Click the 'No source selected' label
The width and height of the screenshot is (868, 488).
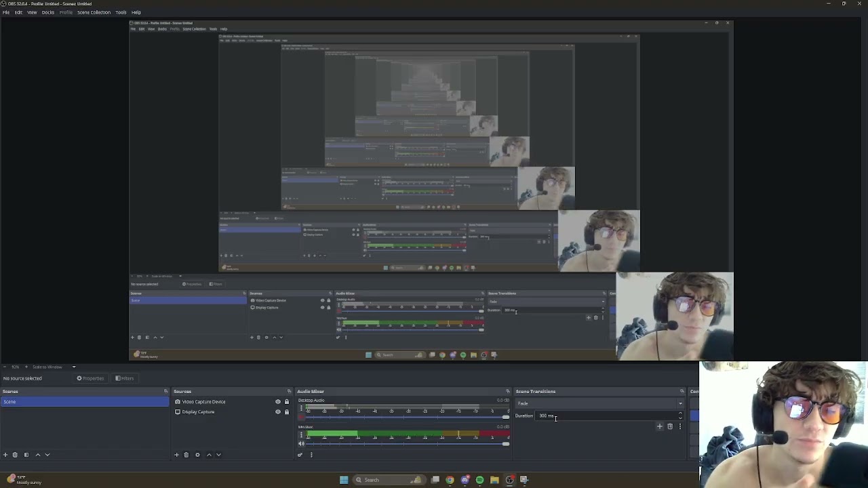click(22, 378)
